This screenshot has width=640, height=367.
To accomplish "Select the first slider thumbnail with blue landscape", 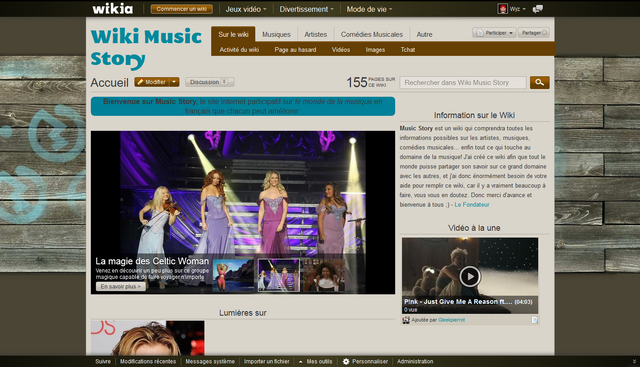I will coord(233,275).
